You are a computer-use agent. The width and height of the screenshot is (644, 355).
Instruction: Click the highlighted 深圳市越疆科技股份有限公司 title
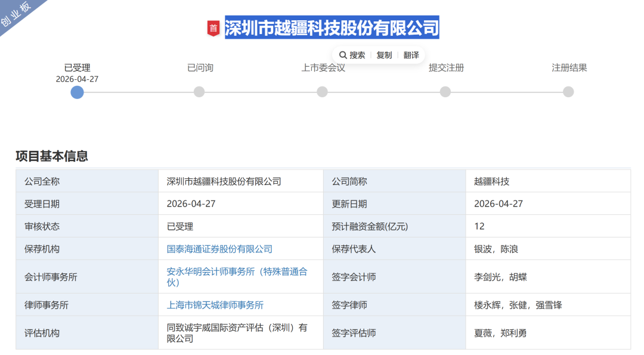click(x=331, y=28)
